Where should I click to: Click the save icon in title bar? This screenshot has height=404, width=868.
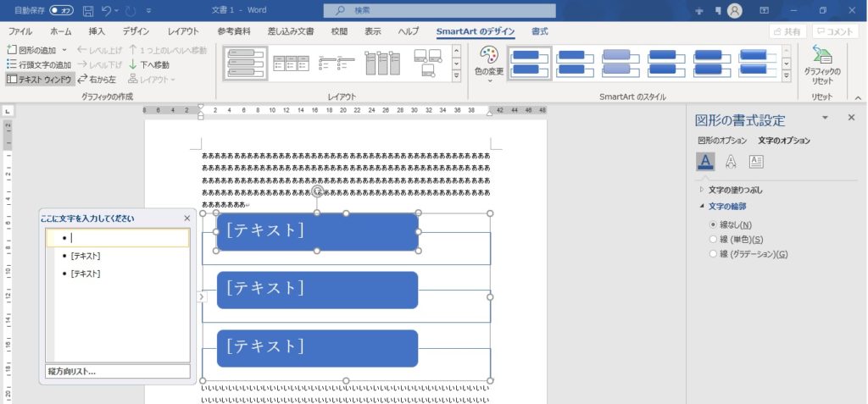(x=88, y=11)
